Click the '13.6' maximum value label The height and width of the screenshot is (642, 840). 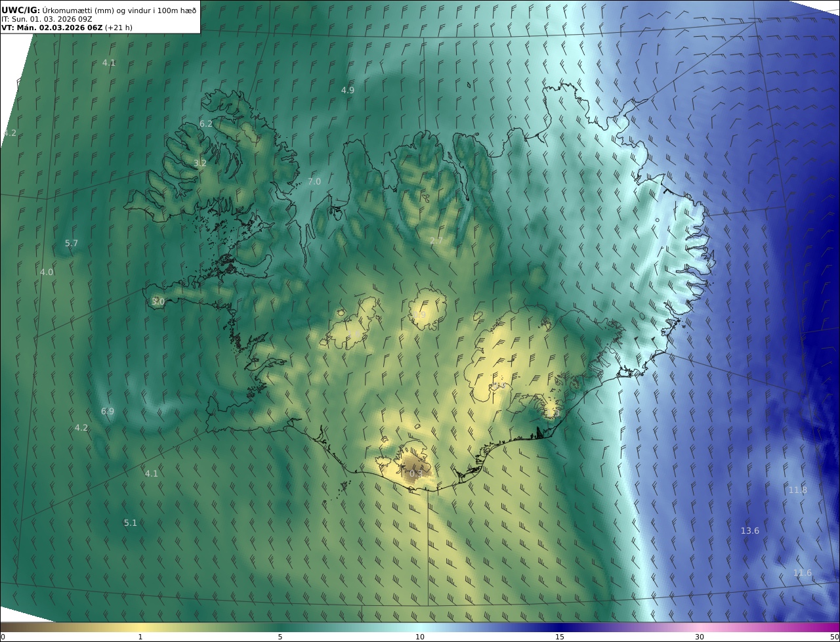coord(750,530)
